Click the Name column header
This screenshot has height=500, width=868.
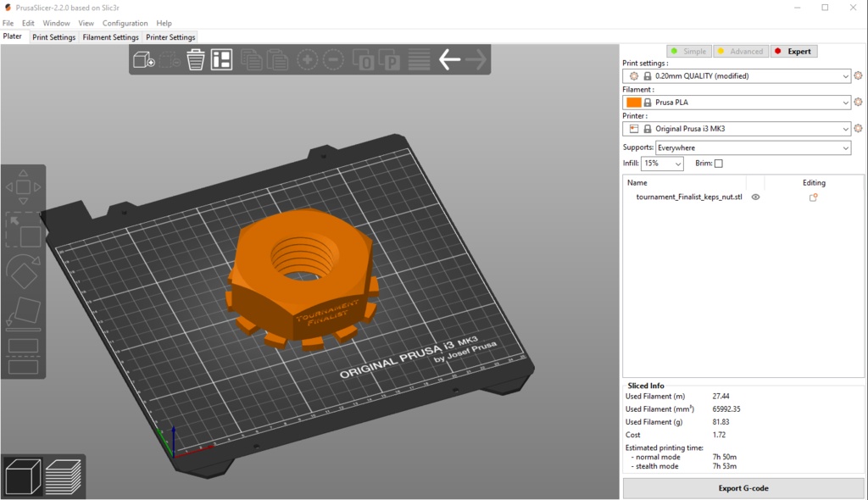coord(637,183)
